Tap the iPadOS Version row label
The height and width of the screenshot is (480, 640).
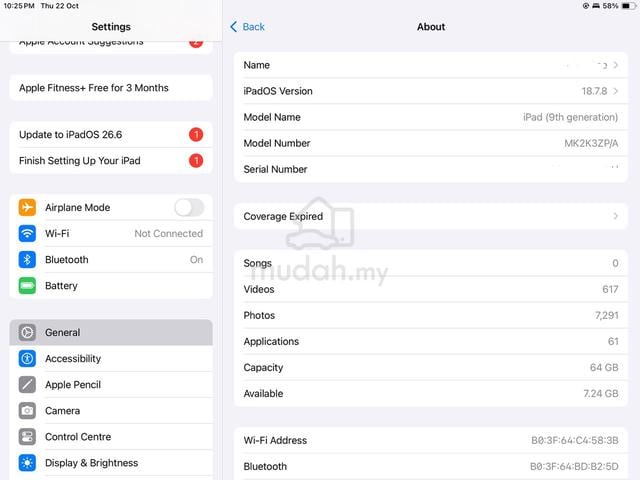click(278, 91)
